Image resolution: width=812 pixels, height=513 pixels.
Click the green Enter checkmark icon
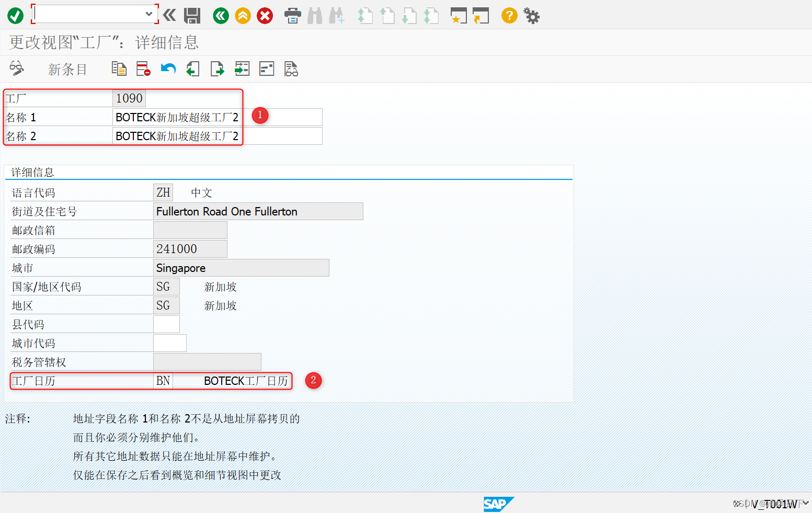(x=15, y=15)
